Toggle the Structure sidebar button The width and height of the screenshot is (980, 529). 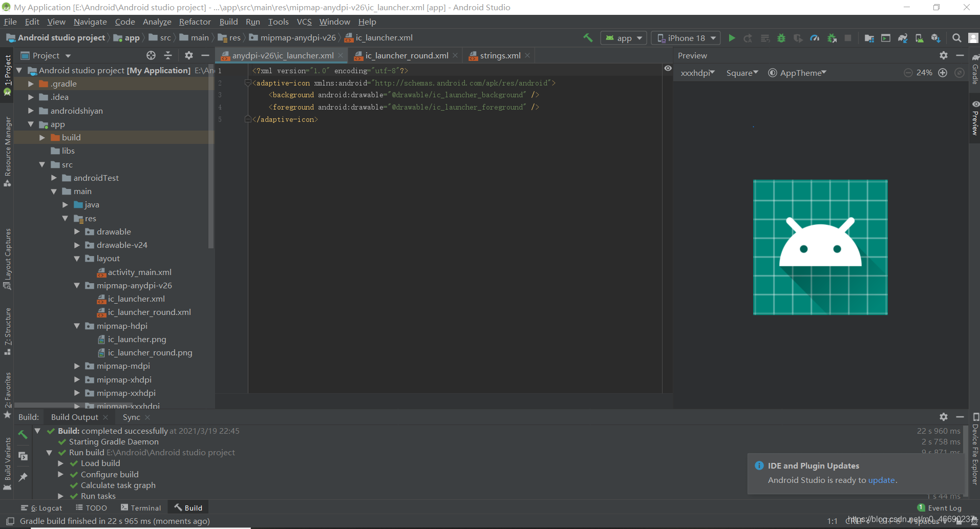point(7,331)
